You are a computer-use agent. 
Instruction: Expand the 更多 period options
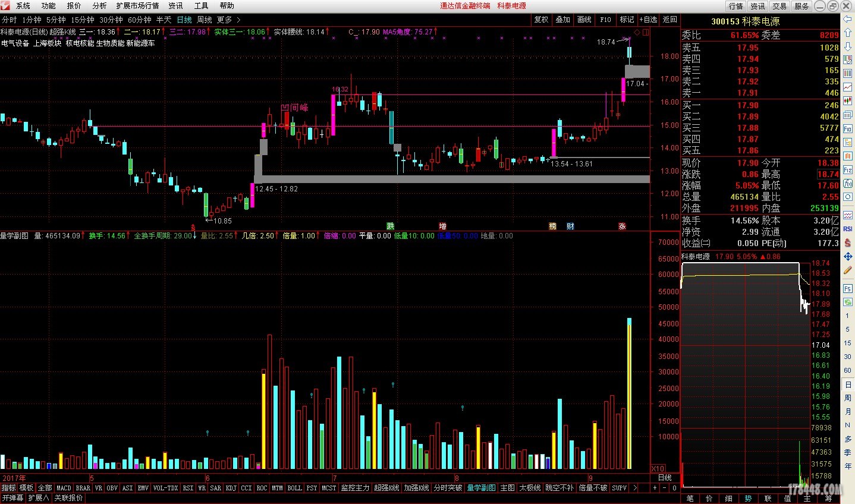coord(228,20)
